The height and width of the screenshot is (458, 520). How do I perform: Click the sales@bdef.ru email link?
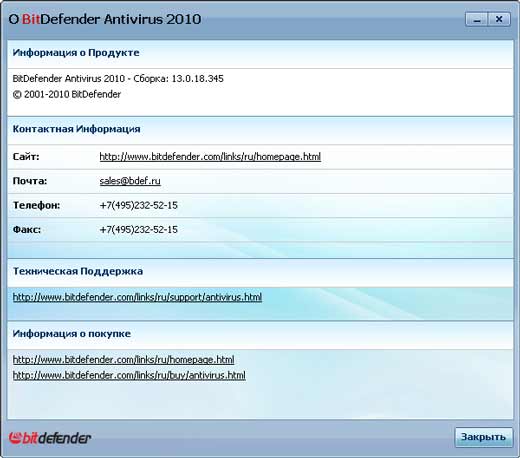click(x=130, y=181)
